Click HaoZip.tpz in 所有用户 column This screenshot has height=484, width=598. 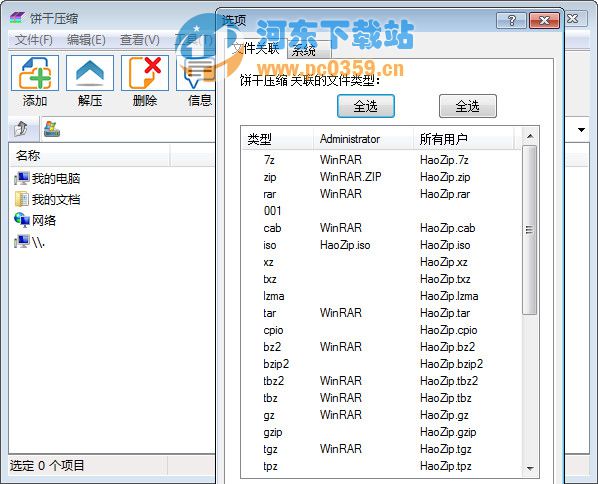(x=446, y=466)
